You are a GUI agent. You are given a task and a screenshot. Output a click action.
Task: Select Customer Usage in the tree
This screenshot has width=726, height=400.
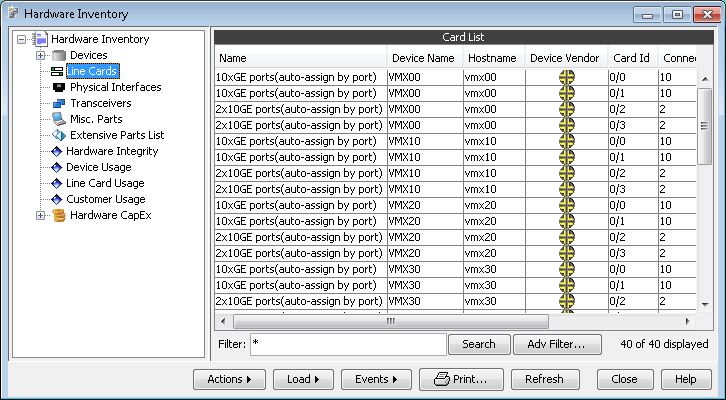[105, 199]
